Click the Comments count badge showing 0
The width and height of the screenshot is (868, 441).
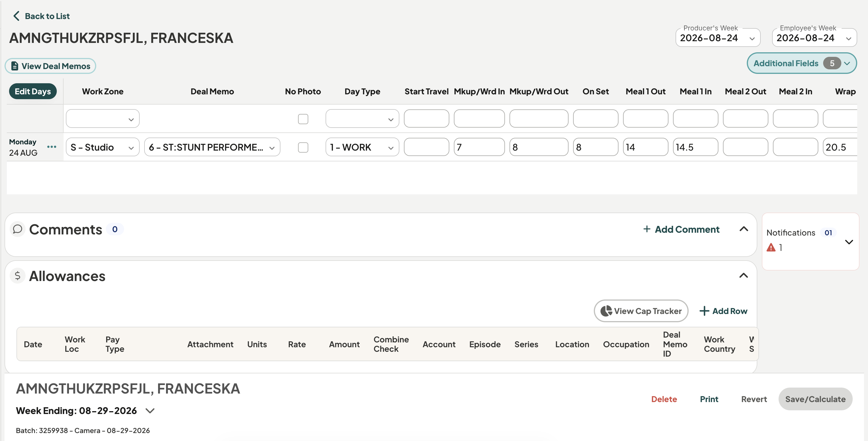[115, 229]
